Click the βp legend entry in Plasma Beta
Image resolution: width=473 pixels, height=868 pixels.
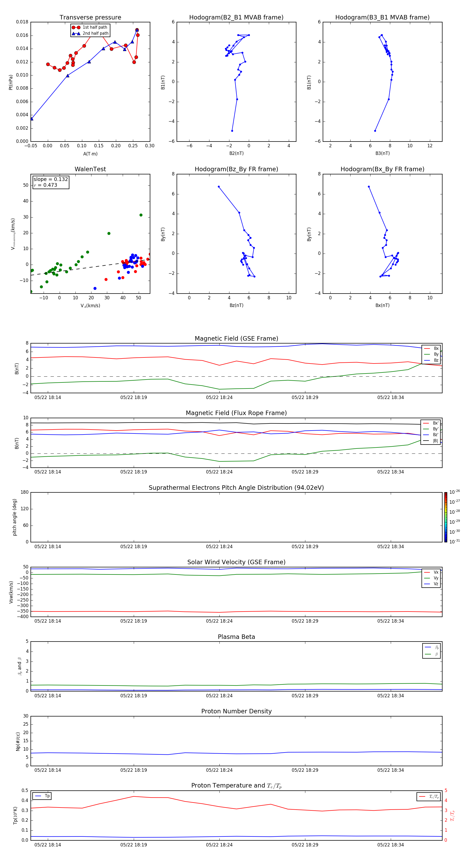pos(431,647)
